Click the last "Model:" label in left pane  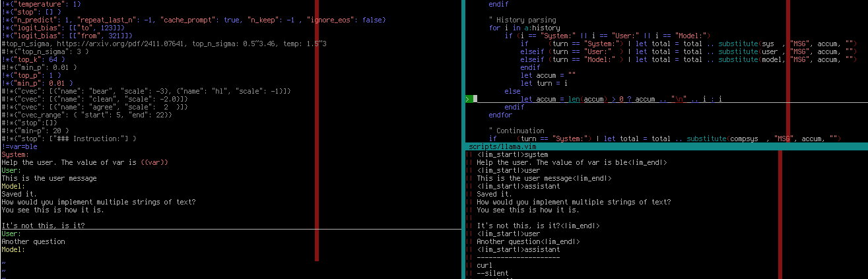(x=15, y=249)
